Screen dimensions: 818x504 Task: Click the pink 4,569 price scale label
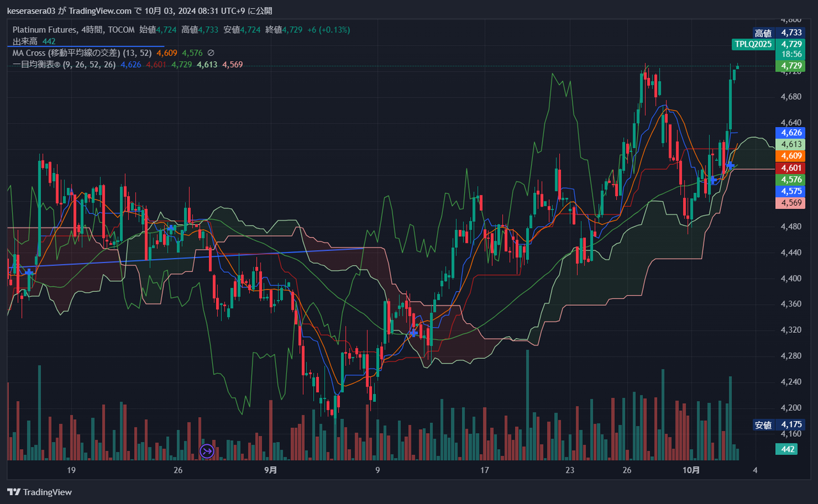point(791,202)
